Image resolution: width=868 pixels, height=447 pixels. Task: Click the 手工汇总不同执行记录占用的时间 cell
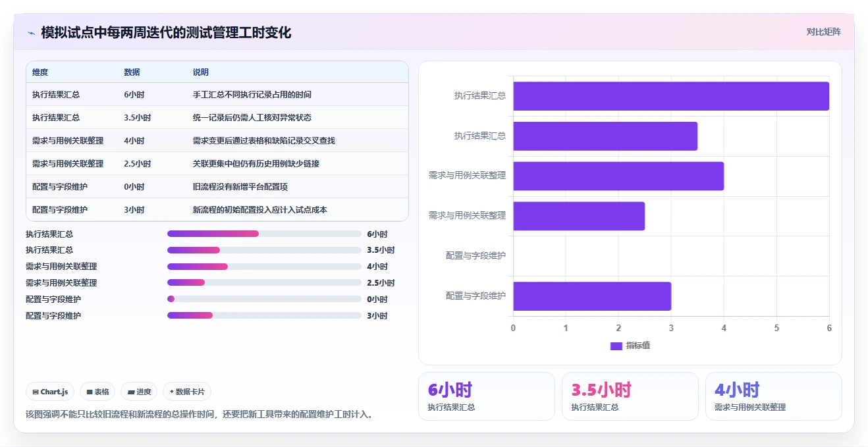tap(252, 95)
